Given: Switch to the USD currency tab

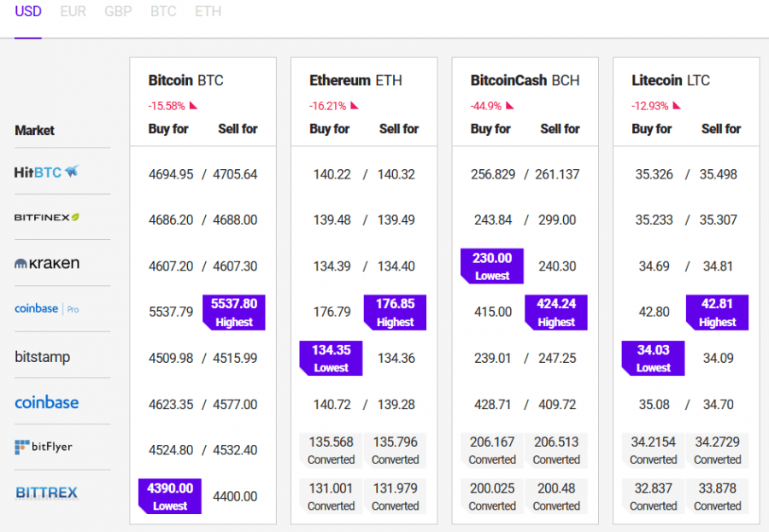Looking at the screenshot, I should coord(28,11).
